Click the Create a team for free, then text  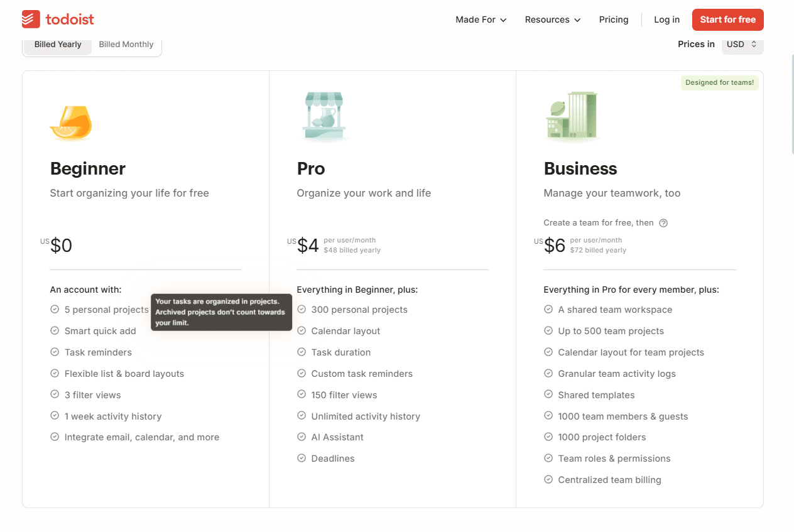(x=599, y=223)
